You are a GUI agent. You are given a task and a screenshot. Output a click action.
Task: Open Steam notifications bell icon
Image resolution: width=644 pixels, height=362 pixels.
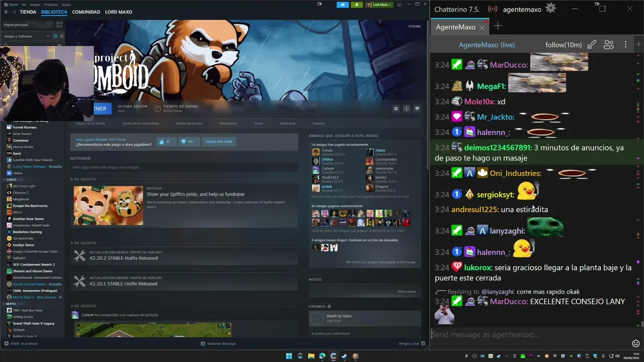(357, 5)
